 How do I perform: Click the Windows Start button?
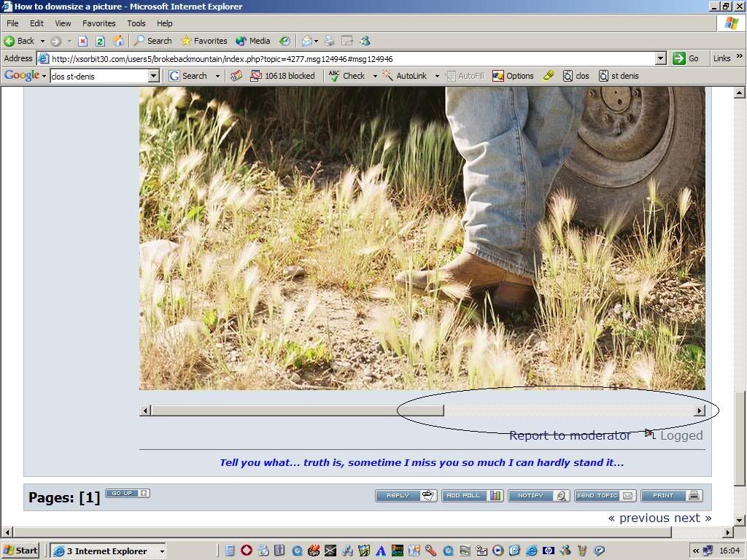20,551
